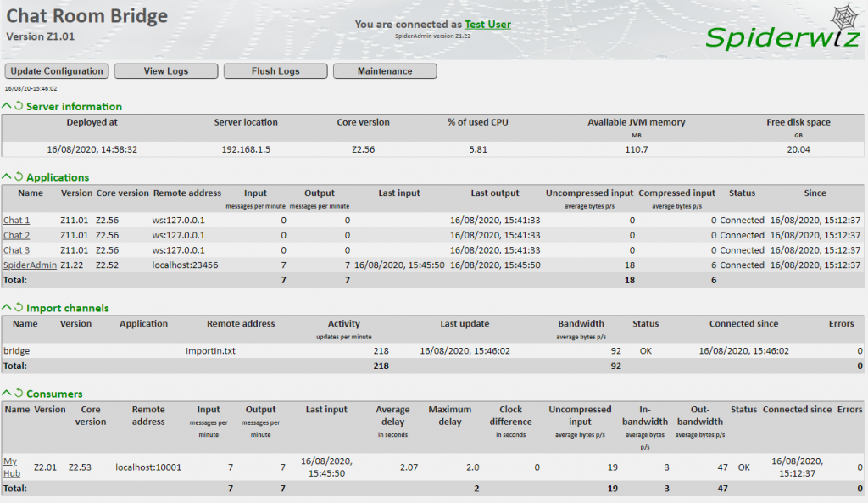Refresh the Consumers section

click(x=19, y=394)
